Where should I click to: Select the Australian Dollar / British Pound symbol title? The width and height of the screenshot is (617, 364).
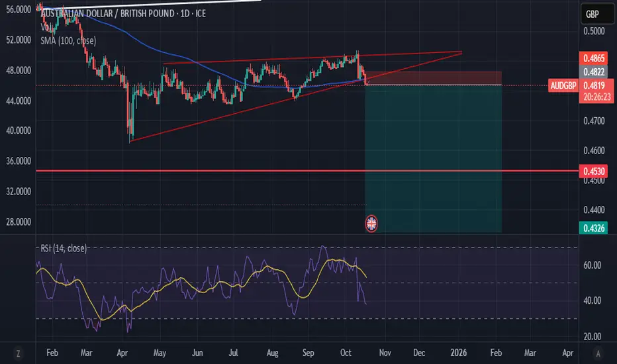click(x=122, y=14)
